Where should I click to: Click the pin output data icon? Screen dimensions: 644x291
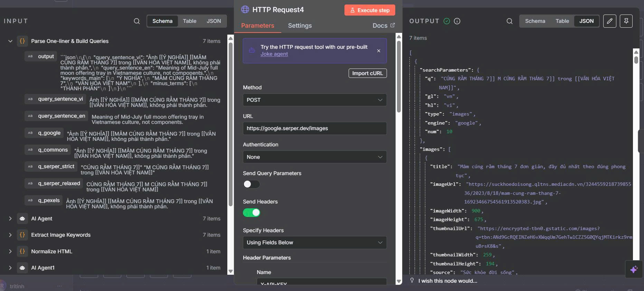coord(626,21)
